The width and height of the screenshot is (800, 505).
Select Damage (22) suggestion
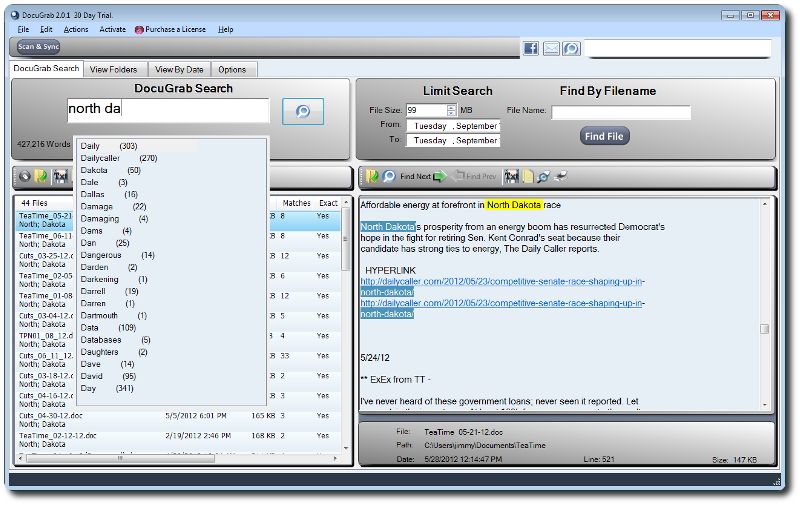coord(113,207)
